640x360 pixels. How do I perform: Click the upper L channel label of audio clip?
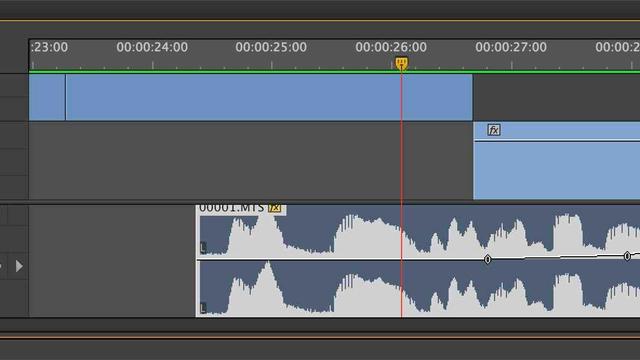[x=203, y=247]
